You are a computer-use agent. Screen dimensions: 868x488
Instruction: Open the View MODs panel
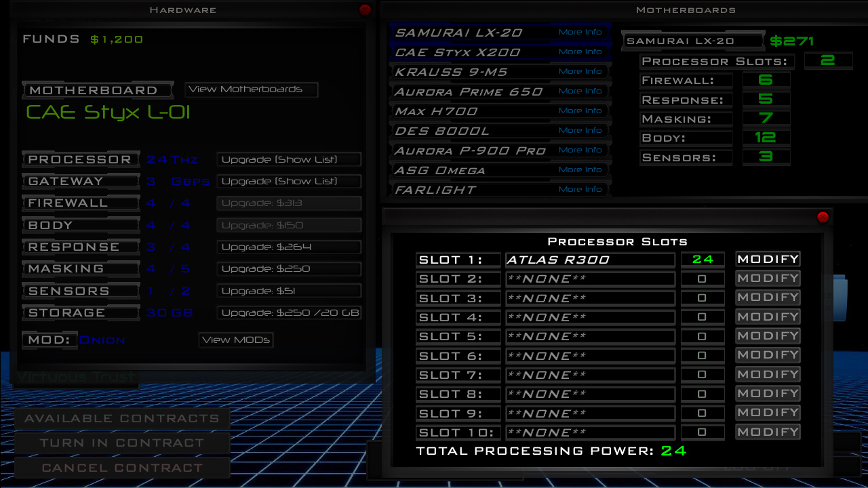pos(235,340)
